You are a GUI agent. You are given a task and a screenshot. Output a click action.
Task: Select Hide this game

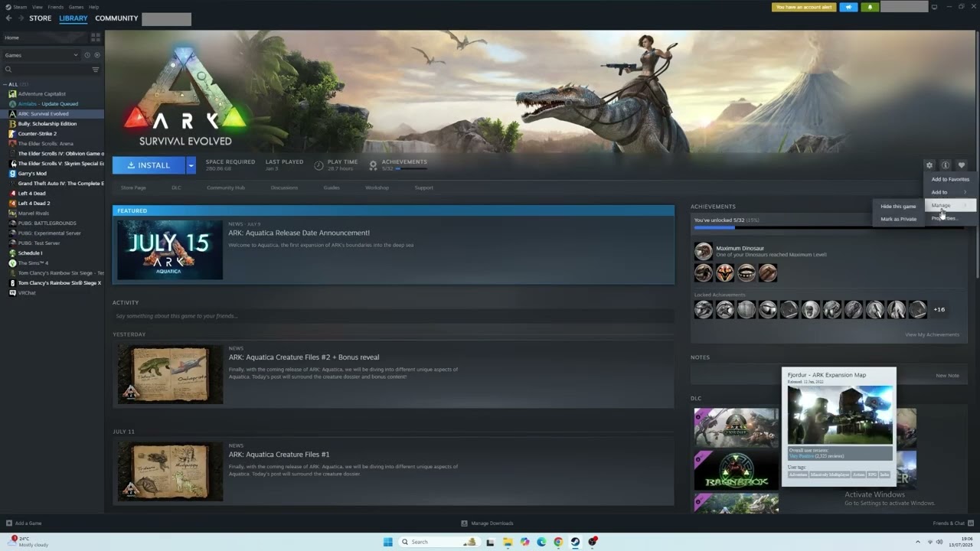898,206
